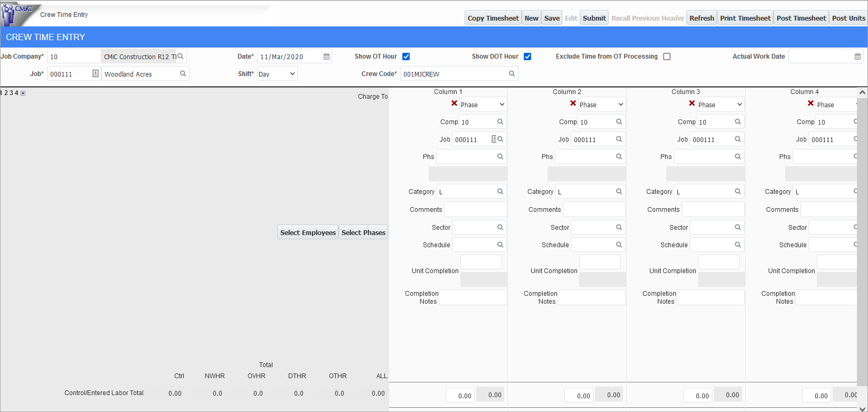Open Crew Code lookup magnifier

[x=512, y=74]
